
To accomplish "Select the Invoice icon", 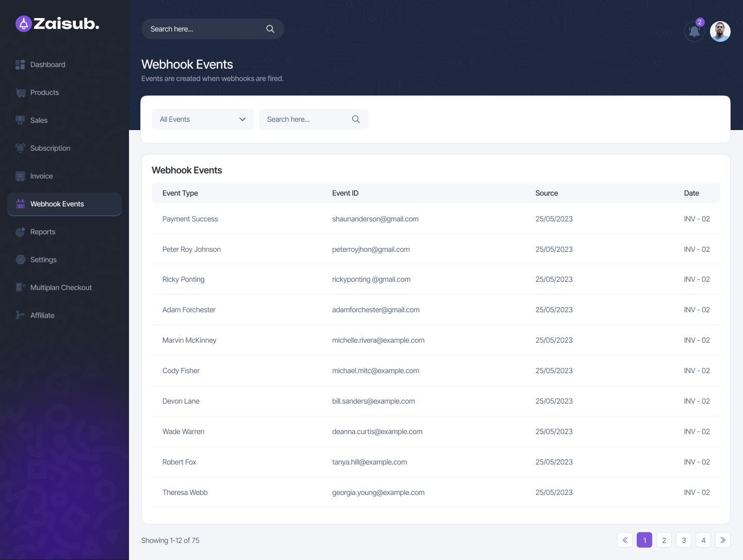I will (x=21, y=176).
